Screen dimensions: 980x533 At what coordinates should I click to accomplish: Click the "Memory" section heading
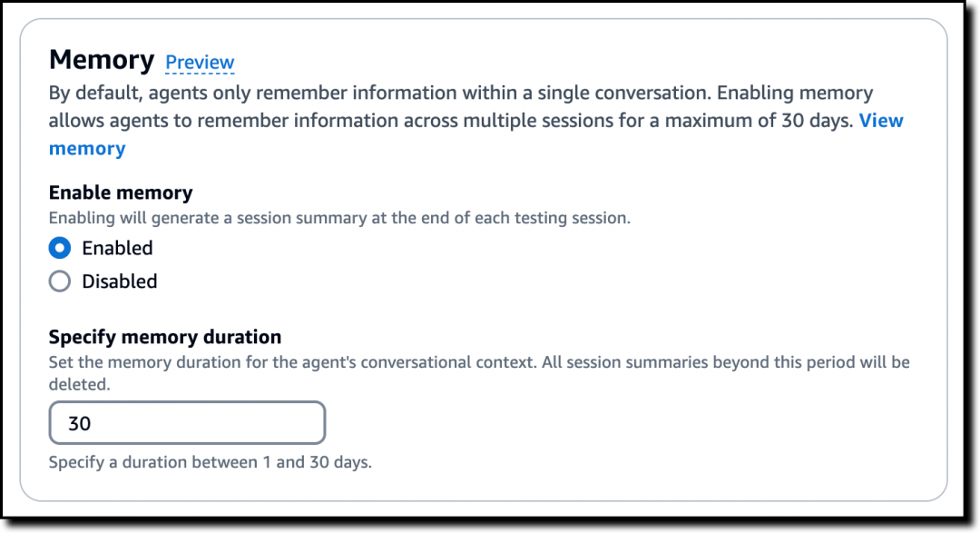[102, 60]
